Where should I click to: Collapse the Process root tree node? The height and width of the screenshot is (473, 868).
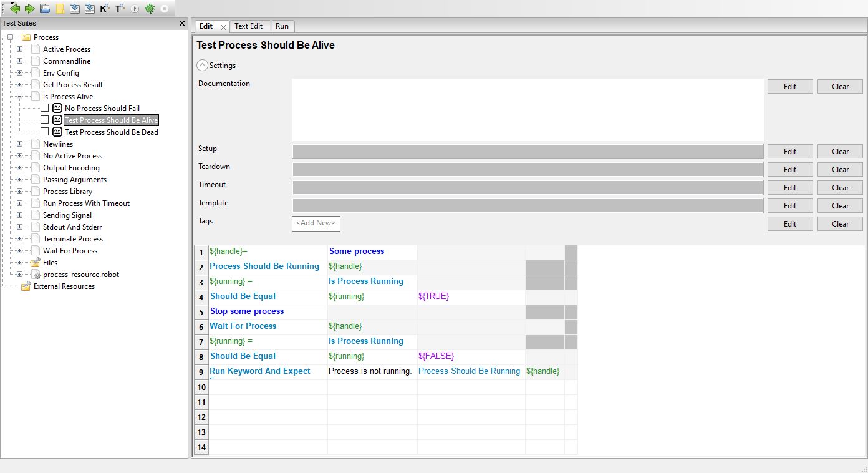point(10,37)
